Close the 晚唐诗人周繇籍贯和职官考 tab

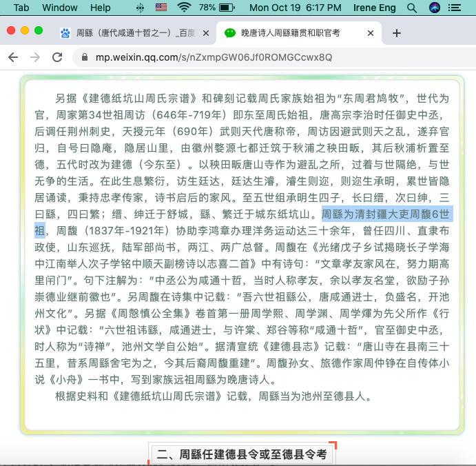(x=371, y=33)
